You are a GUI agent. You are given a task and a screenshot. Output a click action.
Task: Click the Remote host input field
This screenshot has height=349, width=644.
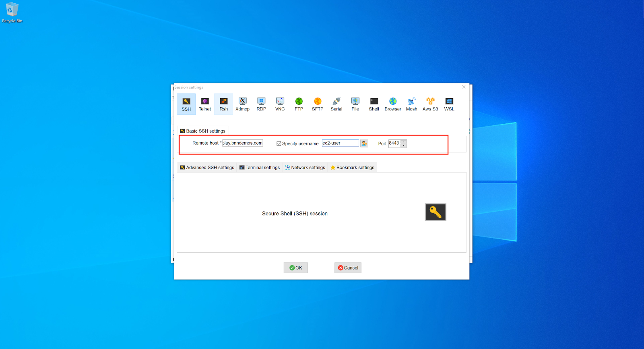(x=242, y=143)
